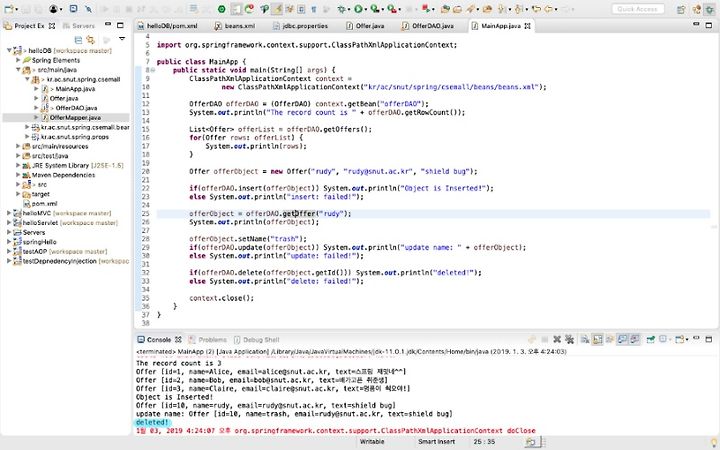Viewport: 720px width, 450px height.
Task: Click the highlighted 'deleted!' console output
Action: tap(152, 422)
